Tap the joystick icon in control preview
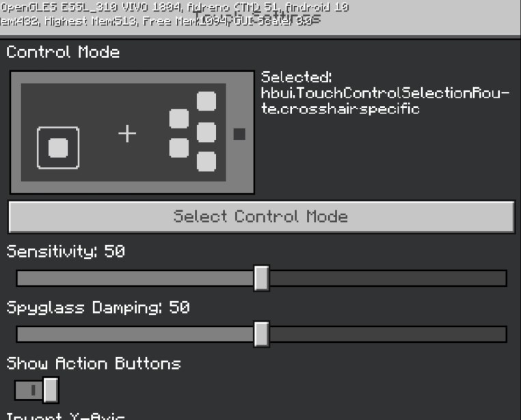This screenshot has height=420, width=521. tap(58, 148)
